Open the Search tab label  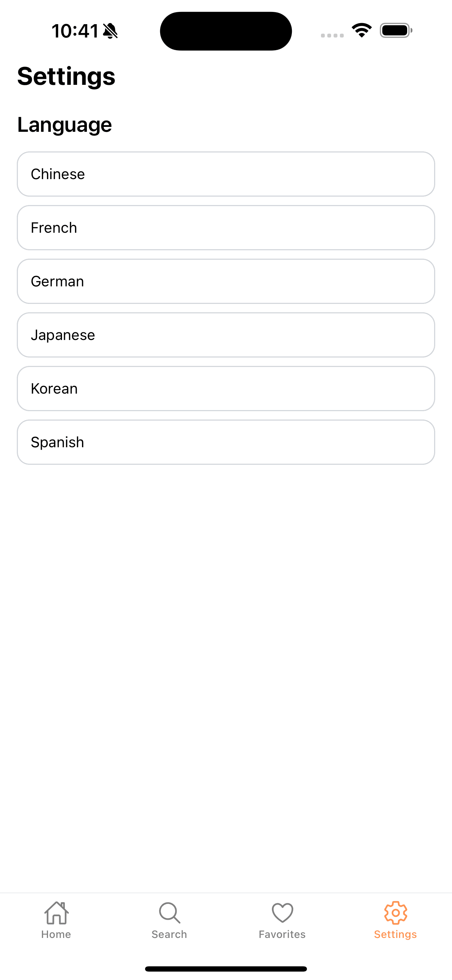tap(169, 934)
